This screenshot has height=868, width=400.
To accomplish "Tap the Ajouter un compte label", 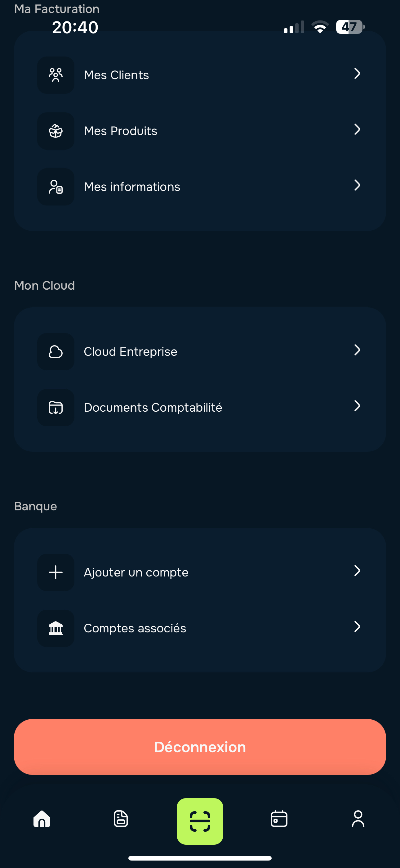I will coord(136,572).
